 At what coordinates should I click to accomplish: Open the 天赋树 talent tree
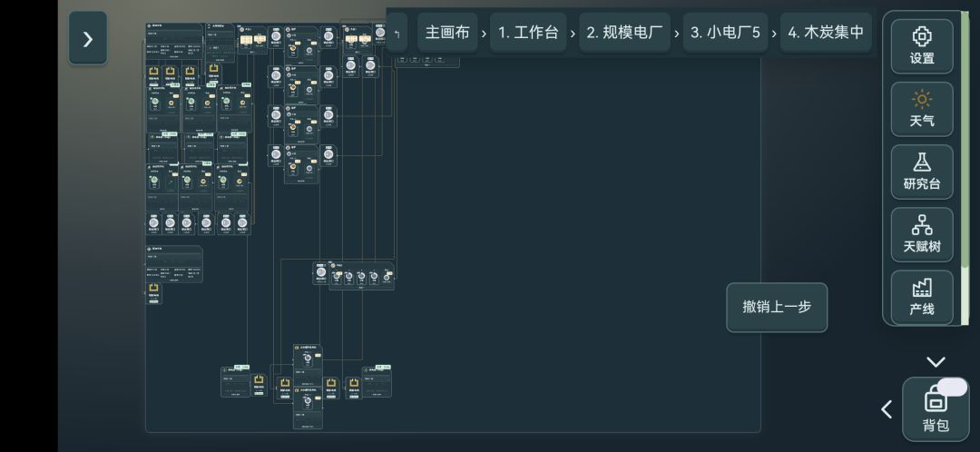coord(922,234)
